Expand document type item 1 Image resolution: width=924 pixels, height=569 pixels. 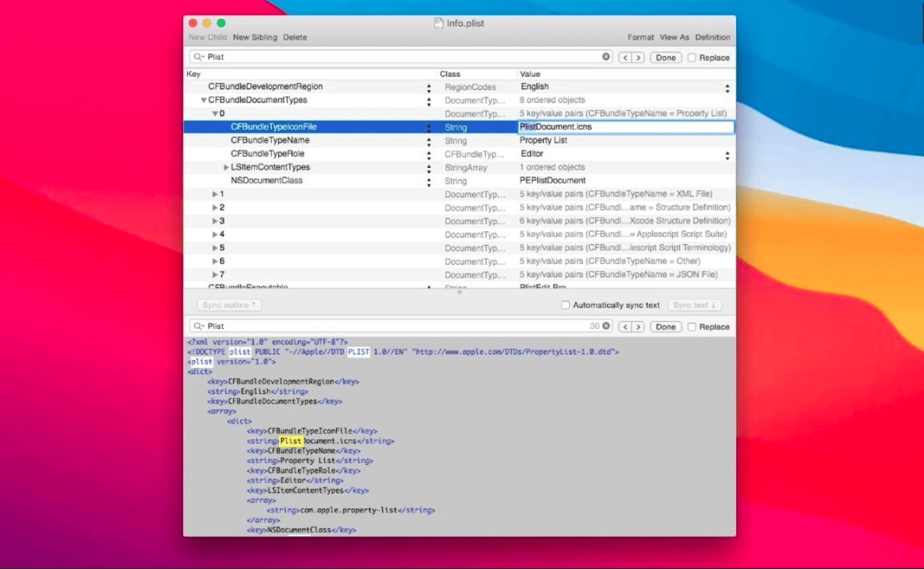215,194
